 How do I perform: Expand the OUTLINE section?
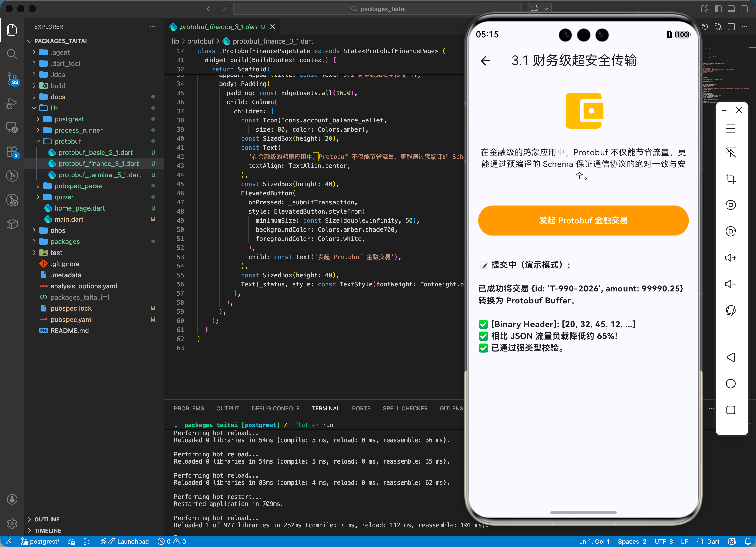[x=47, y=519]
